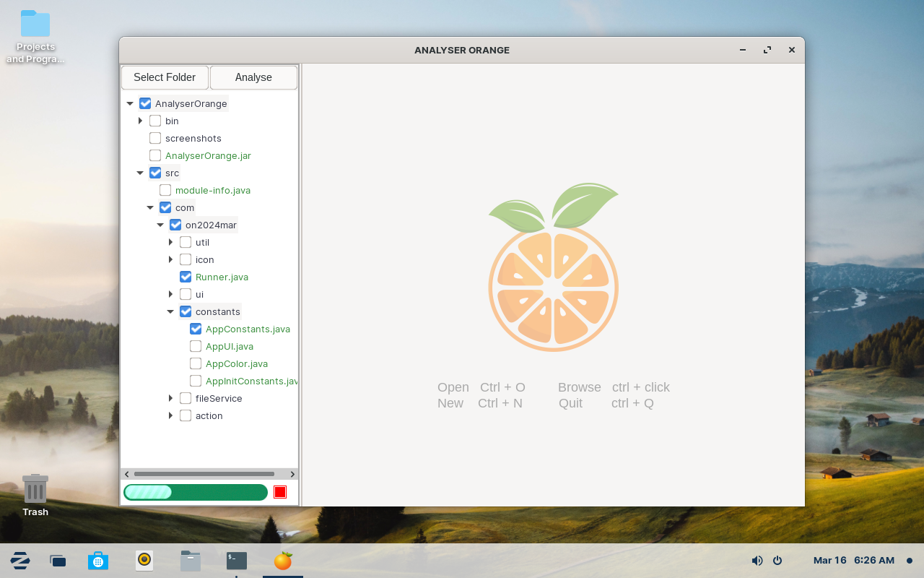Select the Runner.java file name
This screenshot has width=924, height=578.
pos(222,277)
